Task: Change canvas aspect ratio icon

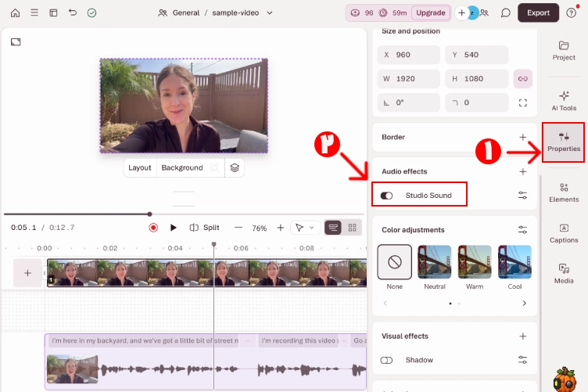Action: coord(16,42)
